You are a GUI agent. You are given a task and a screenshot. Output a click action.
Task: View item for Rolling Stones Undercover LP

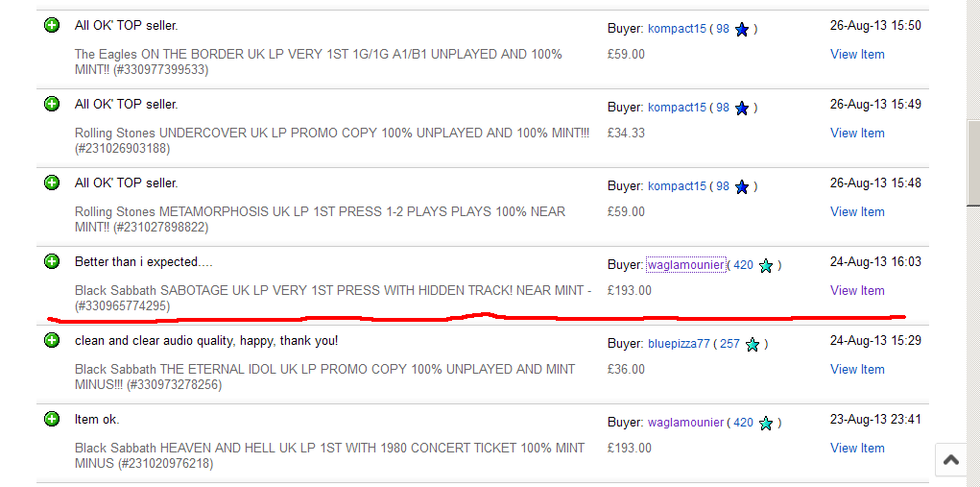point(857,133)
